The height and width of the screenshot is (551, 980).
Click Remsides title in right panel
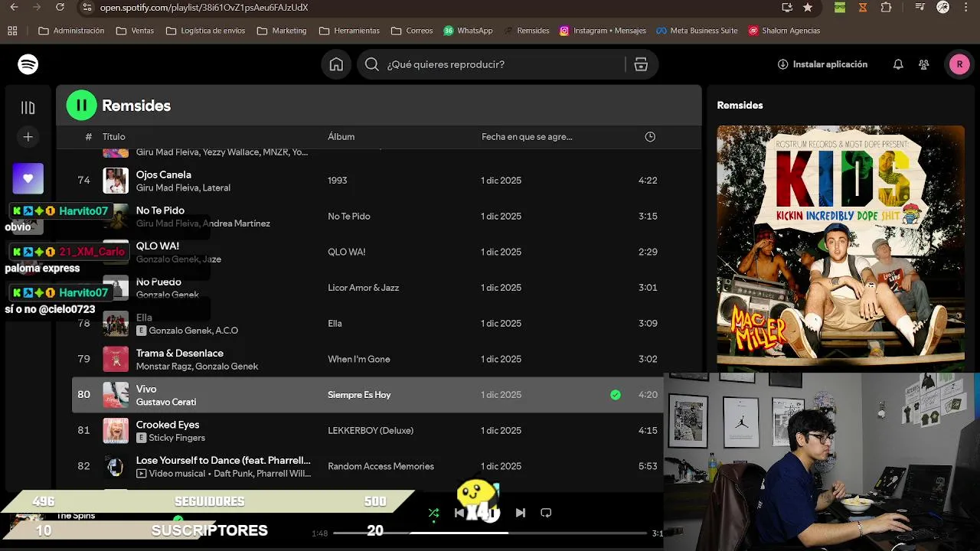tap(740, 106)
